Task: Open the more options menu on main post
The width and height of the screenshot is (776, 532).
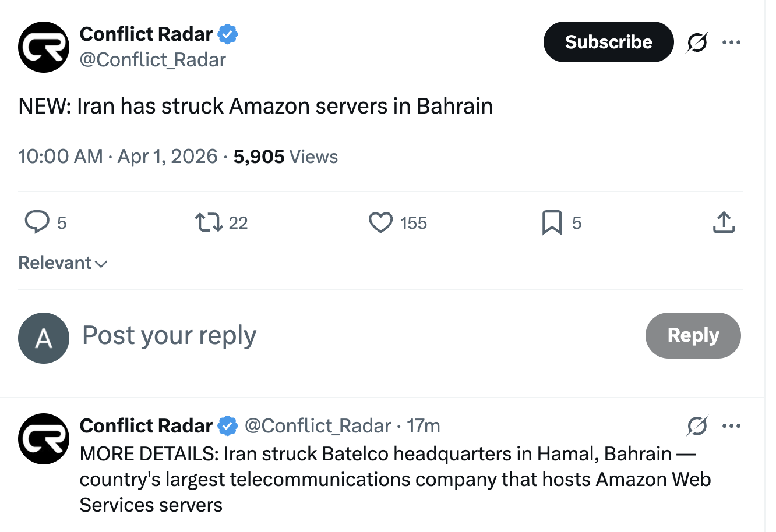Action: coord(731,42)
